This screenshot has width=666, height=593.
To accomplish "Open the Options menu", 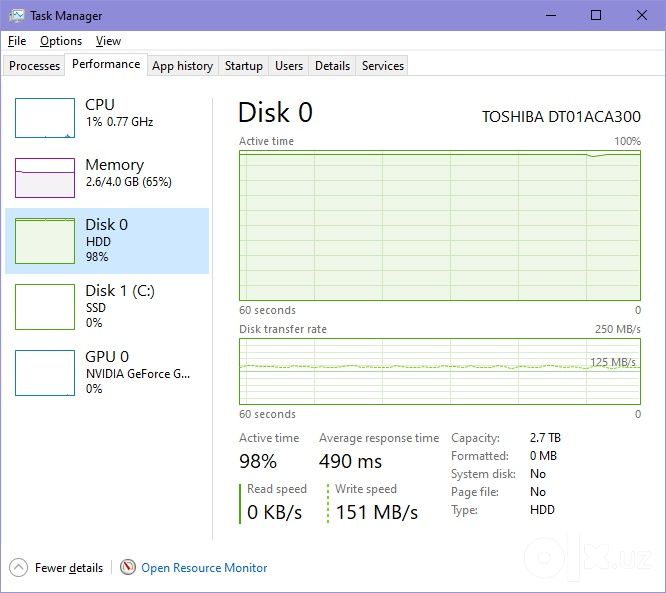I will 61,41.
